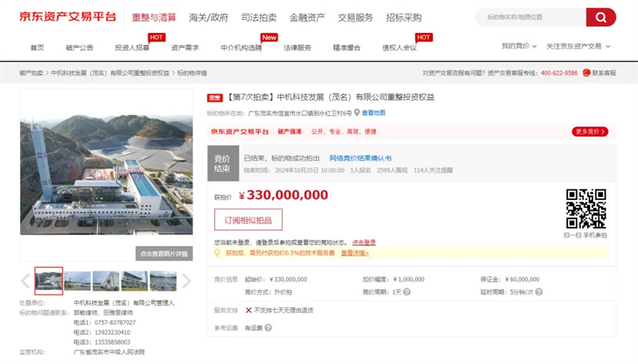Image resolution: width=638 pixels, height=364 pixels.
Task: Click the red 重整 tag badge
Action: coord(215,98)
